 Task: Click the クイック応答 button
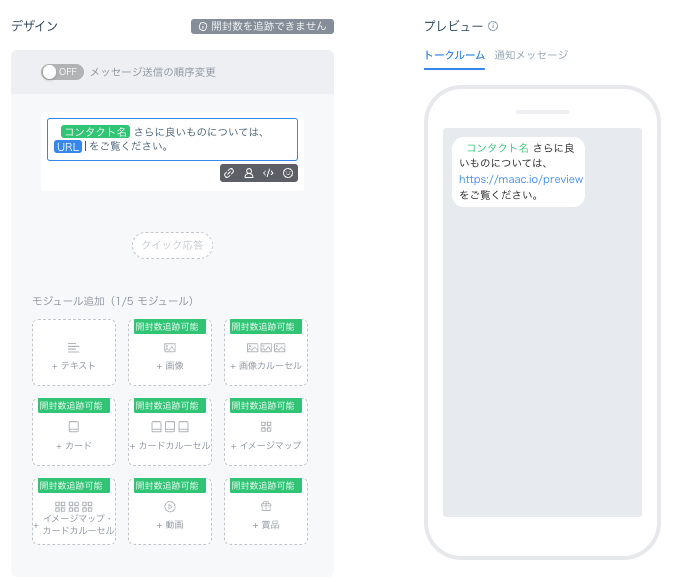[172, 245]
